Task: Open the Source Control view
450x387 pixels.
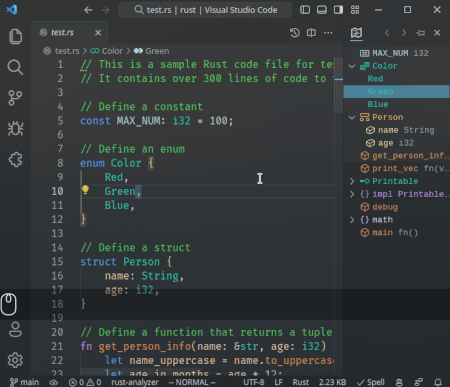Action: pos(15,98)
